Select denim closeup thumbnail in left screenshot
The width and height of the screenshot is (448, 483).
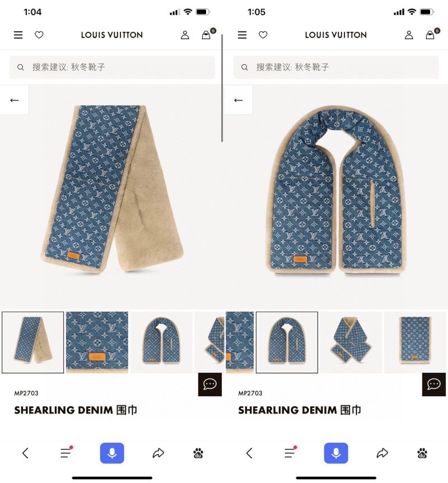point(97,342)
